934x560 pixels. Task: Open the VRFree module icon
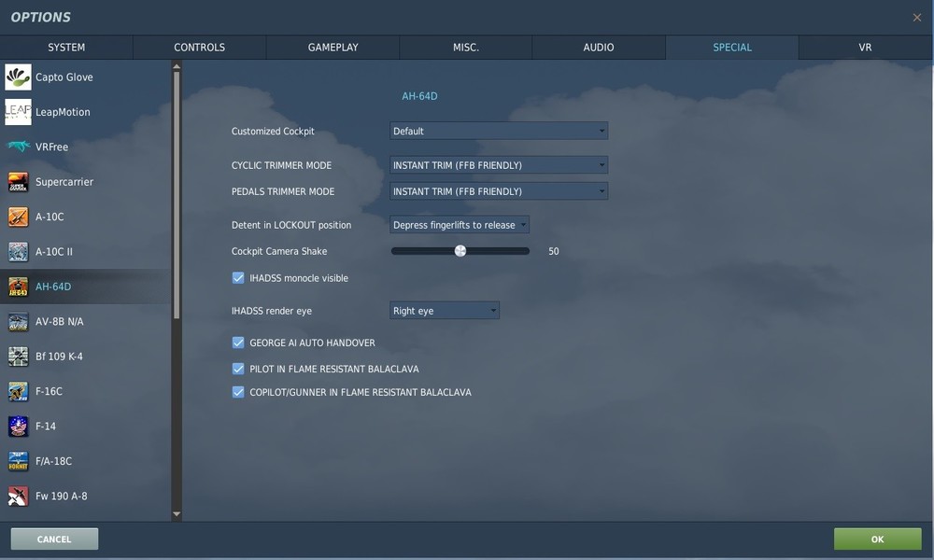[x=18, y=147]
